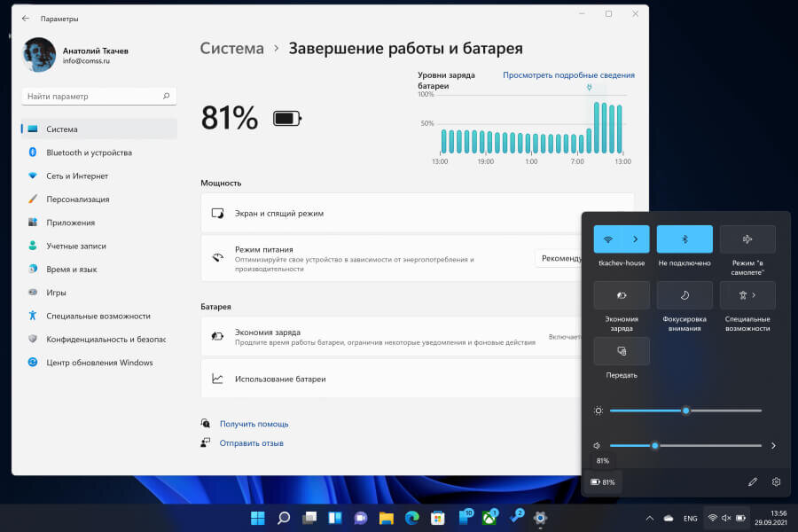
Task: Toggle the Airplane mode tile
Action: pos(747,239)
